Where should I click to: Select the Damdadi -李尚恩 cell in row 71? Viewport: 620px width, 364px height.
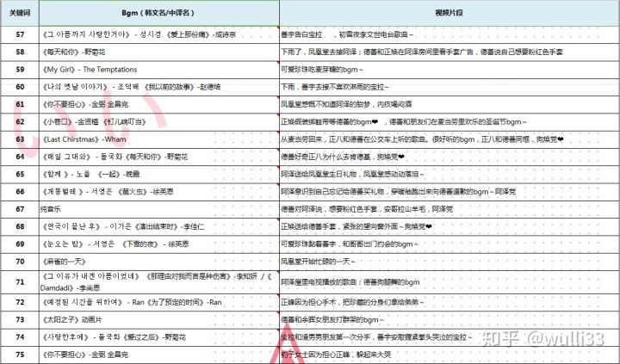(x=159, y=282)
